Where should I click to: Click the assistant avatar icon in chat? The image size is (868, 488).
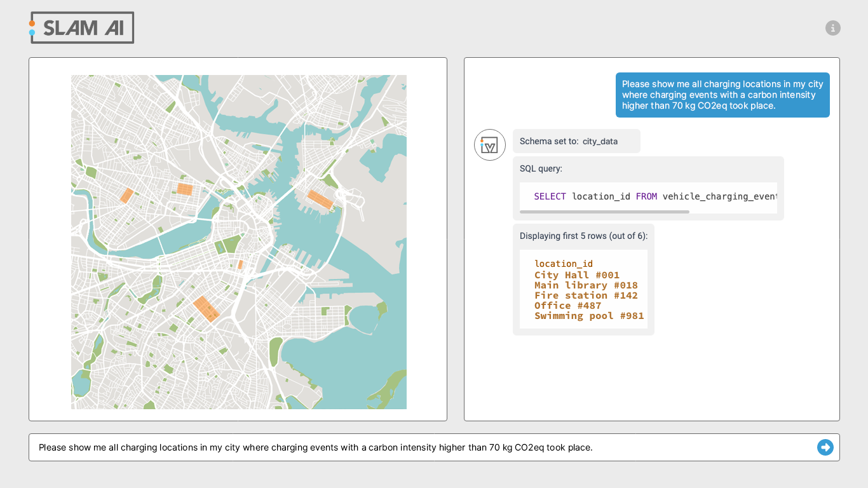[489, 145]
